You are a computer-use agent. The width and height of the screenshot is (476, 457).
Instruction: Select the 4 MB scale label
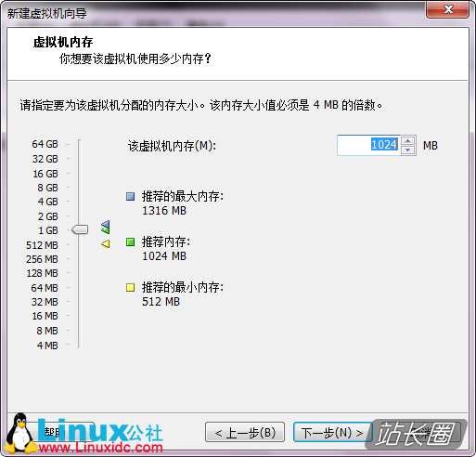47,346
